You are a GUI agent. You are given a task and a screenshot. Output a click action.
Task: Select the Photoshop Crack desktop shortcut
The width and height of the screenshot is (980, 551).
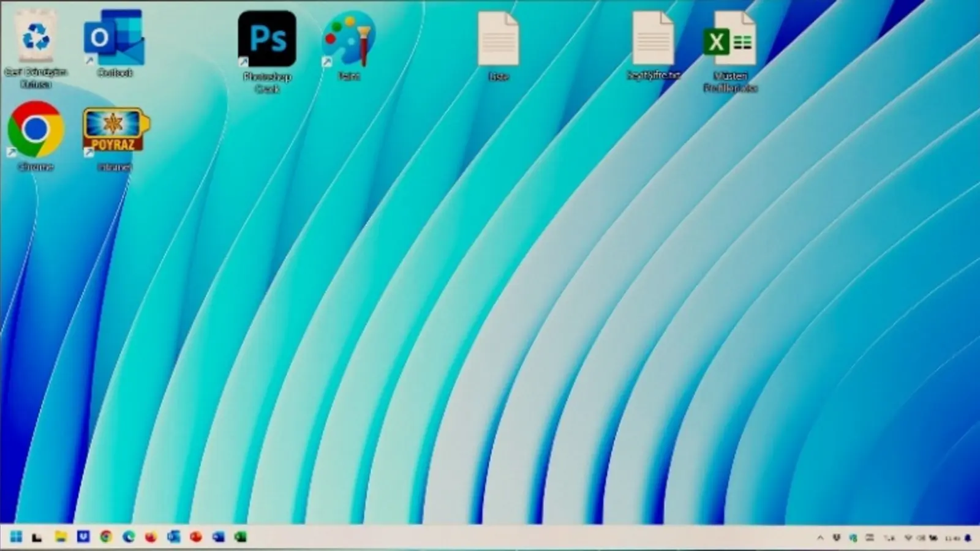(267, 51)
